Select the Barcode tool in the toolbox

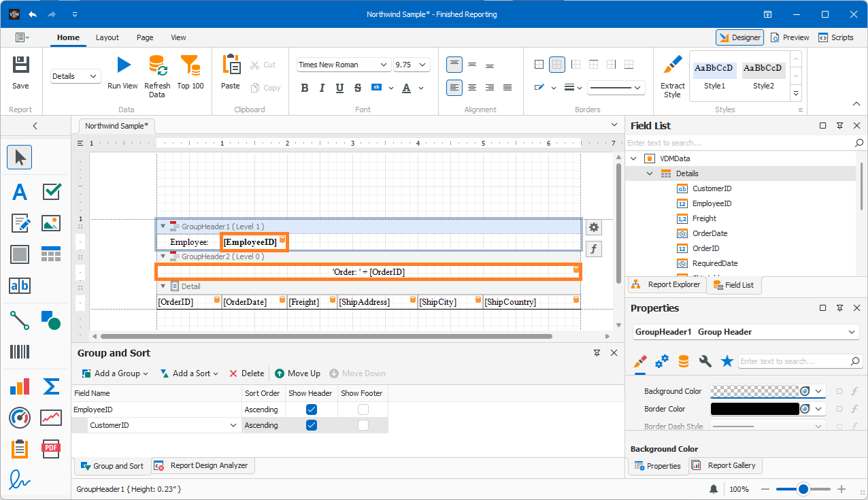point(19,352)
